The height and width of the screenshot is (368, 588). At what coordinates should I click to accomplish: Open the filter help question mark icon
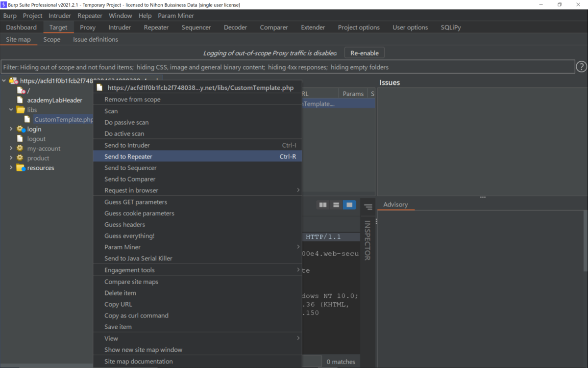(581, 67)
